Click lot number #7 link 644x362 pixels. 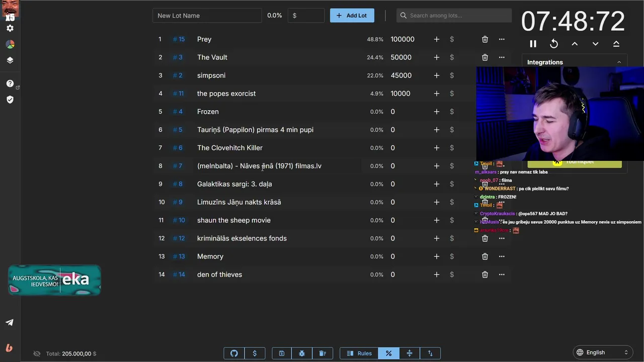pos(178,166)
